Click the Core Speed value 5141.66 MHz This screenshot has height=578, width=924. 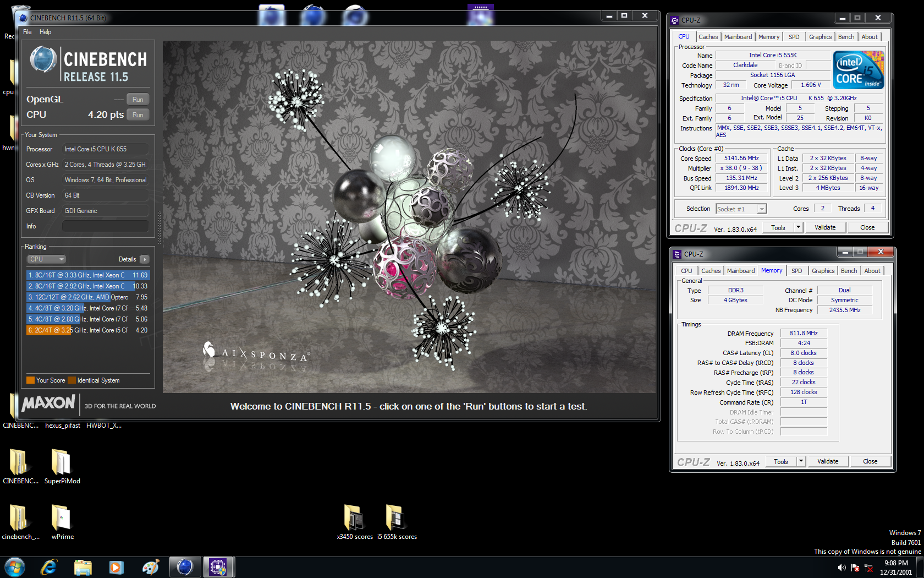point(741,159)
